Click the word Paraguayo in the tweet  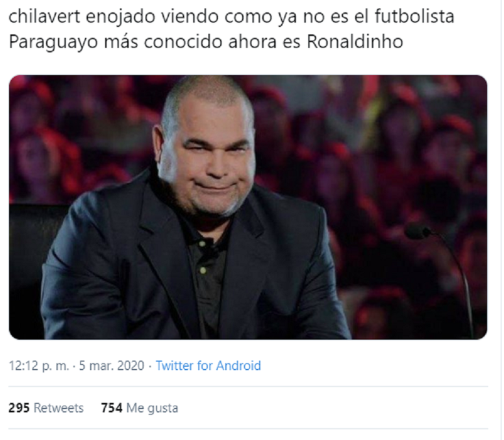[x=53, y=42]
